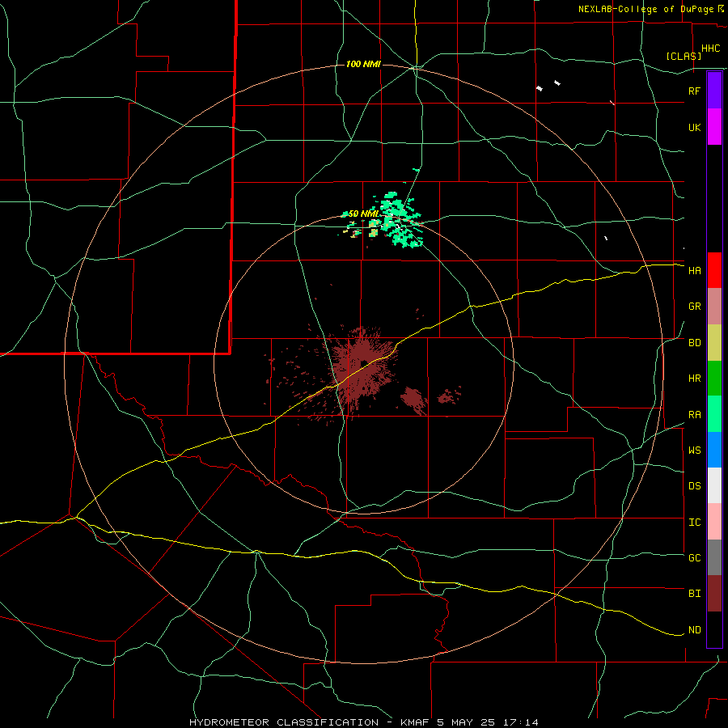Image resolution: width=728 pixels, height=728 pixels.
Task: Click the BI legend label
Action: coord(694,594)
